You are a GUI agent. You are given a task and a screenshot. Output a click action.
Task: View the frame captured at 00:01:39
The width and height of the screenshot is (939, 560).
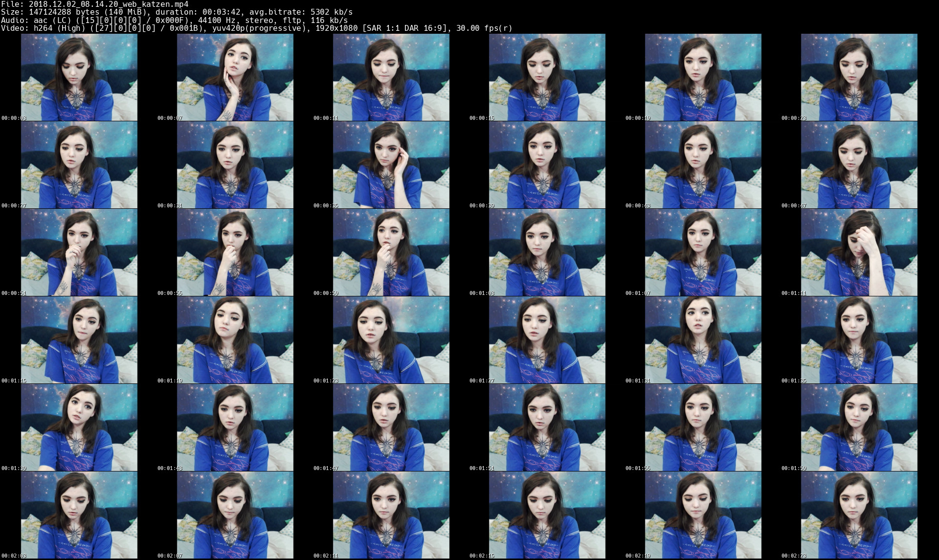(79, 427)
